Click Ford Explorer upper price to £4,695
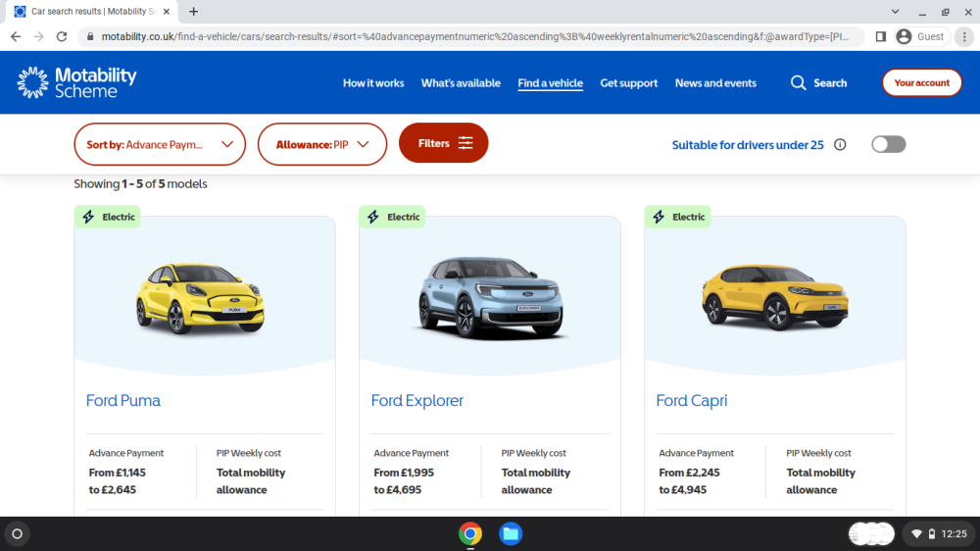Viewport: 980px width, 551px height. 398,489
